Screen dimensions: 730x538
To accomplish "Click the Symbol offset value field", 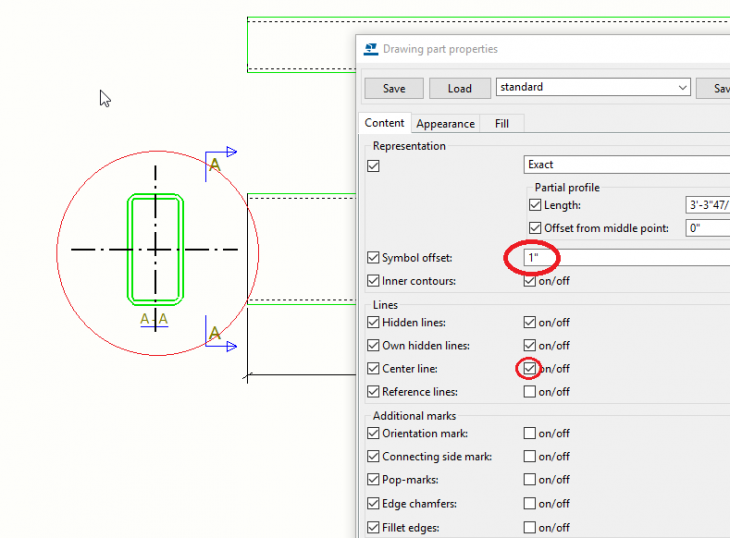I will pyautogui.click(x=627, y=257).
